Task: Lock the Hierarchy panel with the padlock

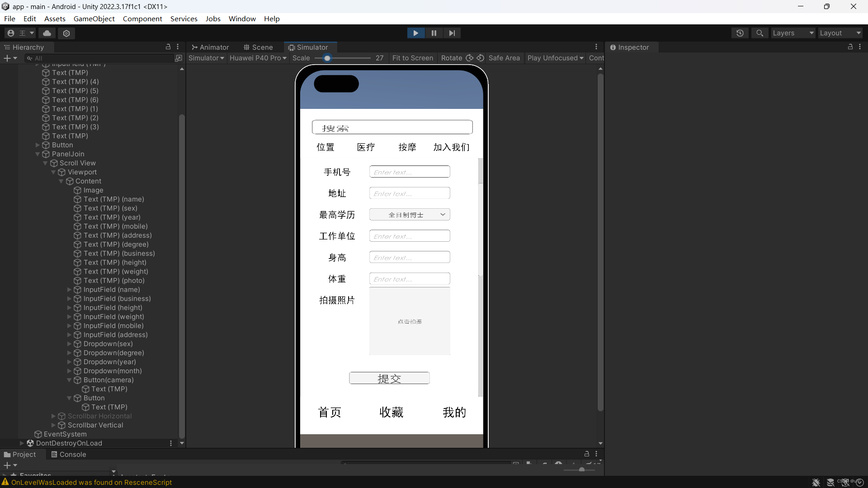Action: (168, 47)
